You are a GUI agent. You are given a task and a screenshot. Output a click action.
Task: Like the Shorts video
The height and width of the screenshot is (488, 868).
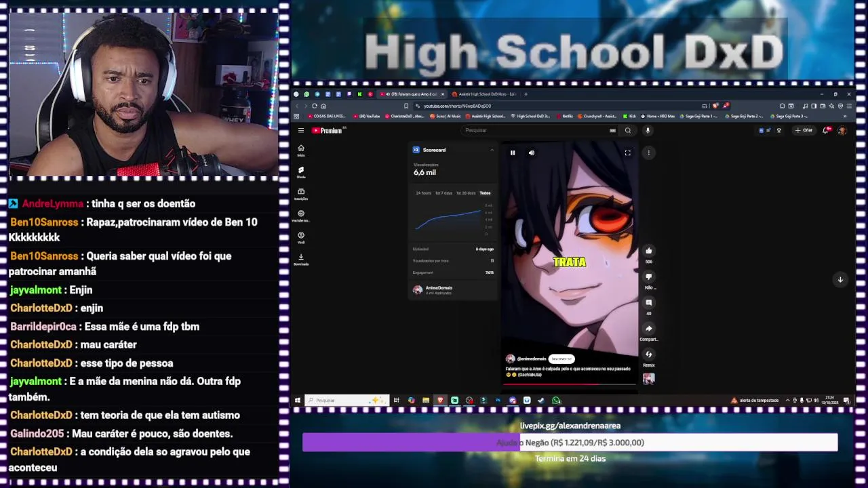coord(648,251)
